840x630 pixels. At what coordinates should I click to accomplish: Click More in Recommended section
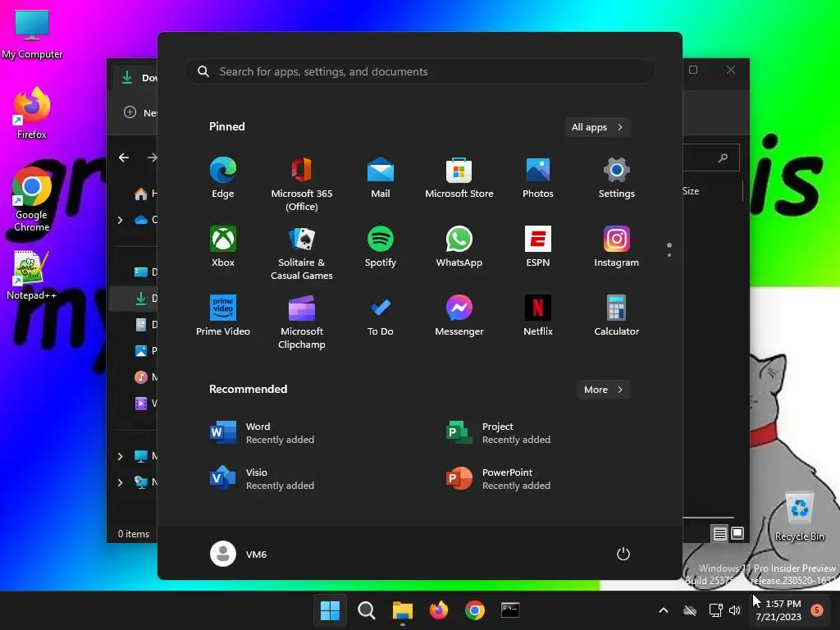coord(603,390)
